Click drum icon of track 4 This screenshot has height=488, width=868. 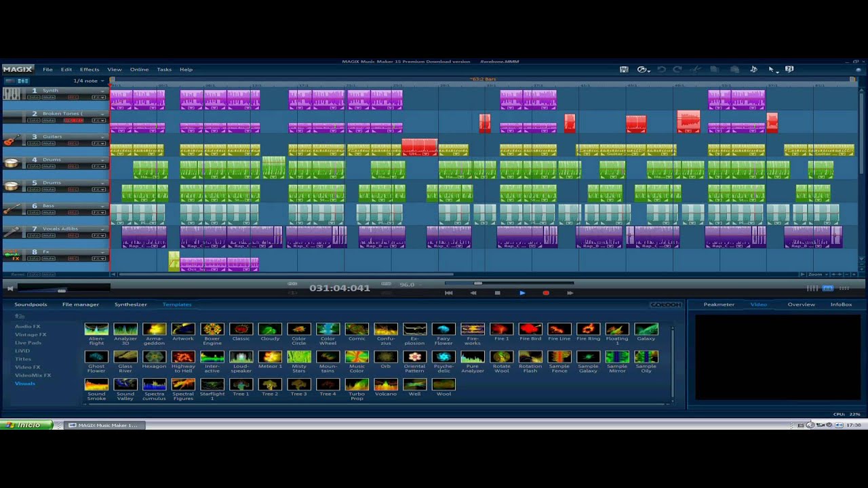pos(12,163)
